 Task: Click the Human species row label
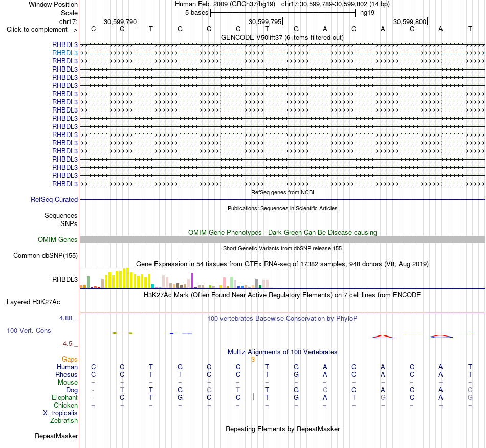[x=67, y=367]
